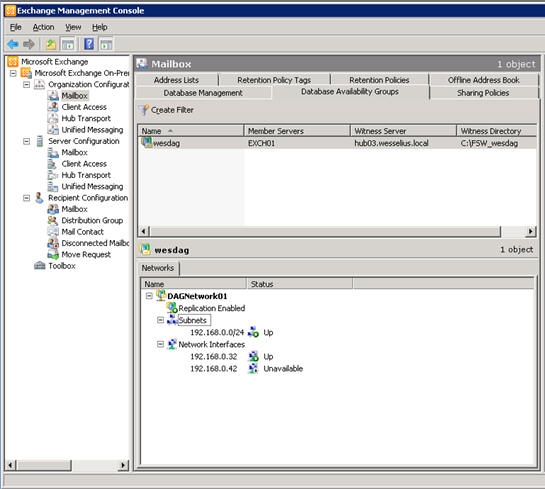Click the Help question mark toolbar icon
This screenshot has height=489, width=545.
[x=89, y=44]
